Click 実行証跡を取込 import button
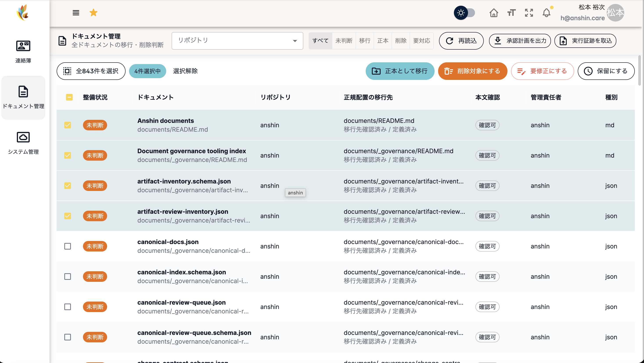Screen dimensions: 644x363 (585, 41)
